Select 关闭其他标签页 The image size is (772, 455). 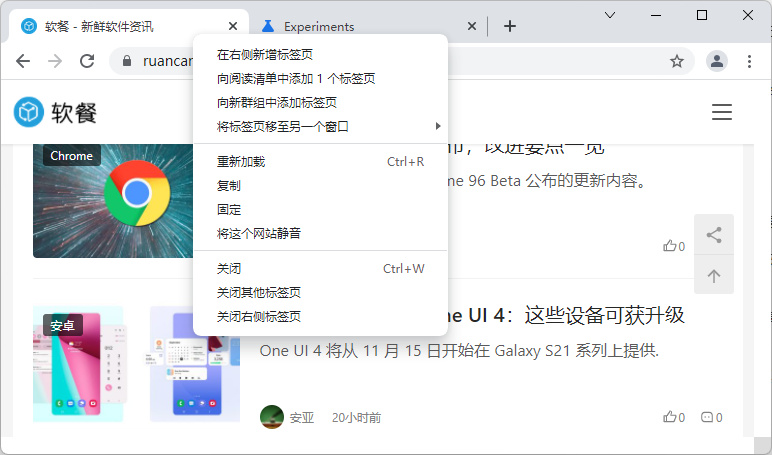click(x=321, y=292)
